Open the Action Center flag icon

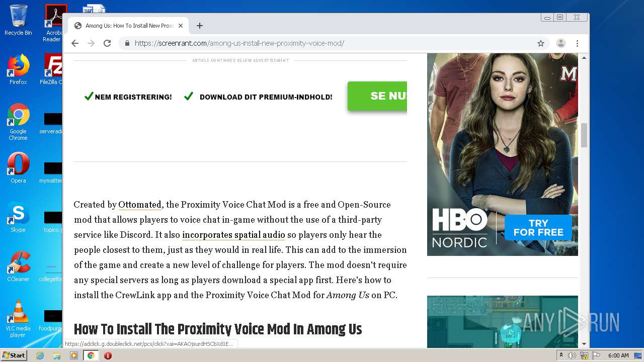click(596, 355)
